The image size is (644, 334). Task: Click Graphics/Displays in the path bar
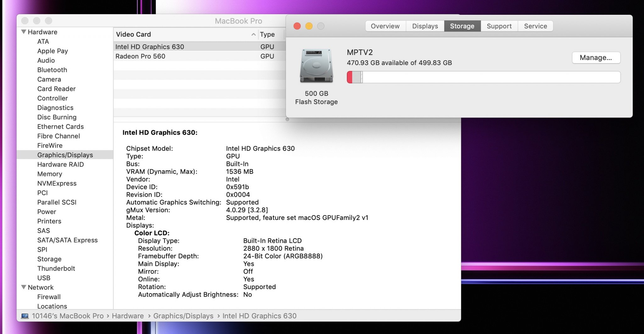click(x=183, y=316)
